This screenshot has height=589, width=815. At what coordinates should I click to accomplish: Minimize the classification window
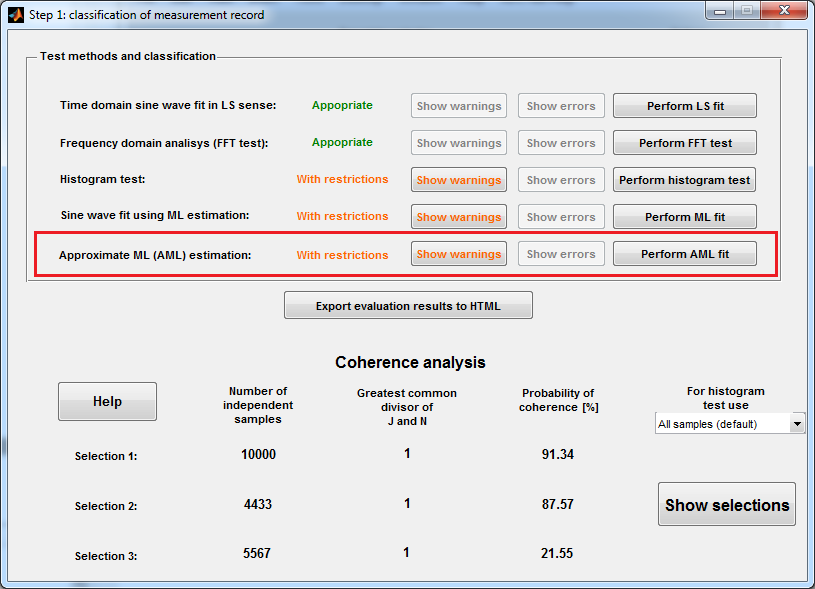click(720, 11)
